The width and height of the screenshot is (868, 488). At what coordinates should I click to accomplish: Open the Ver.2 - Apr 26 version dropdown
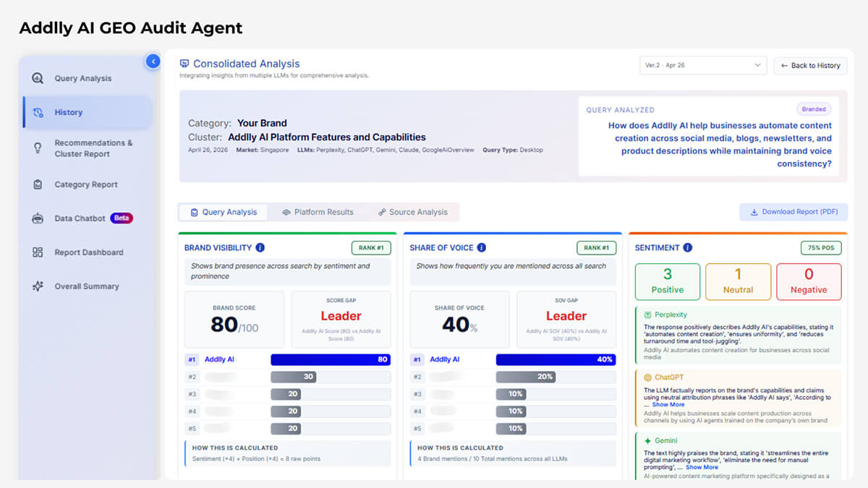coord(702,65)
